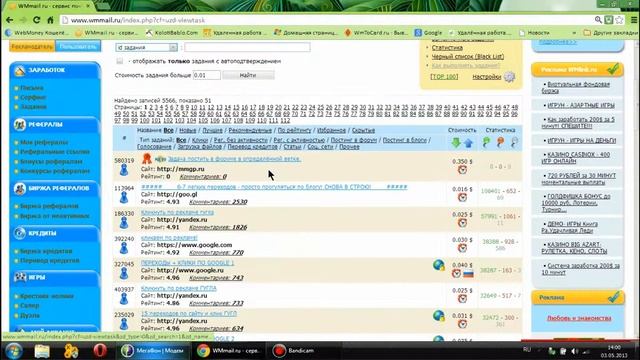Click the gray statistics sort icon
This screenshot has height=360, width=640.
(x=514, y=142)
